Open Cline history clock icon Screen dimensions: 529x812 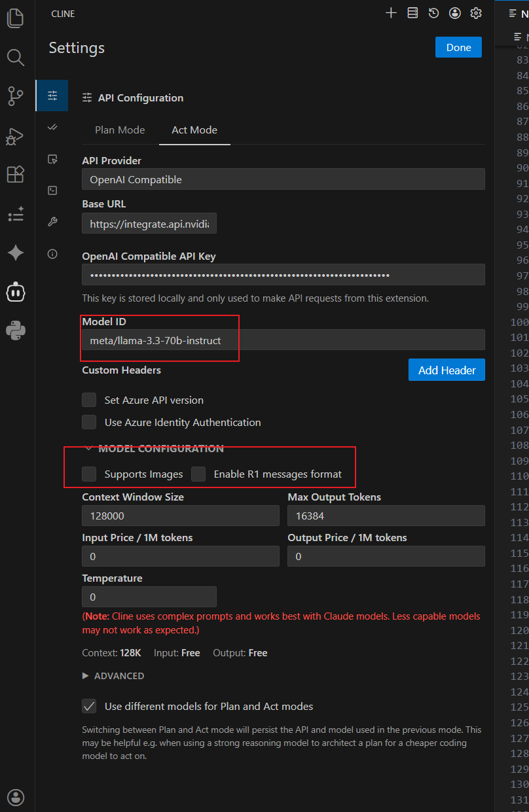(433, 13)
